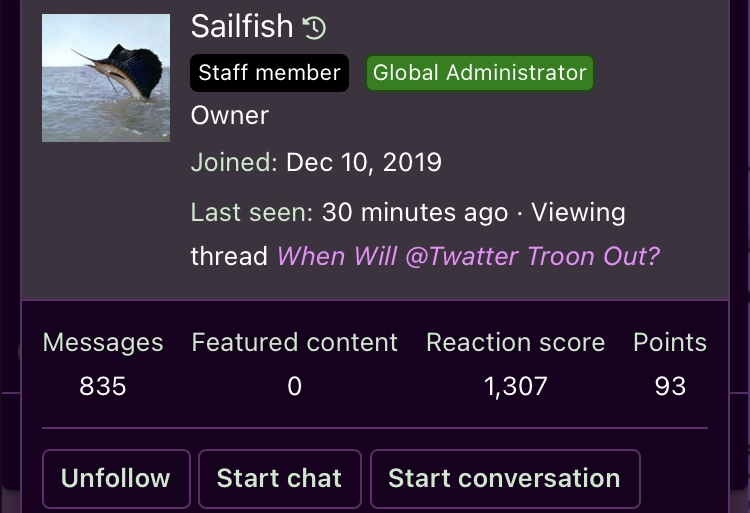Open the Sailfish username profile link

pyautogui.click(x=242, y=26)
